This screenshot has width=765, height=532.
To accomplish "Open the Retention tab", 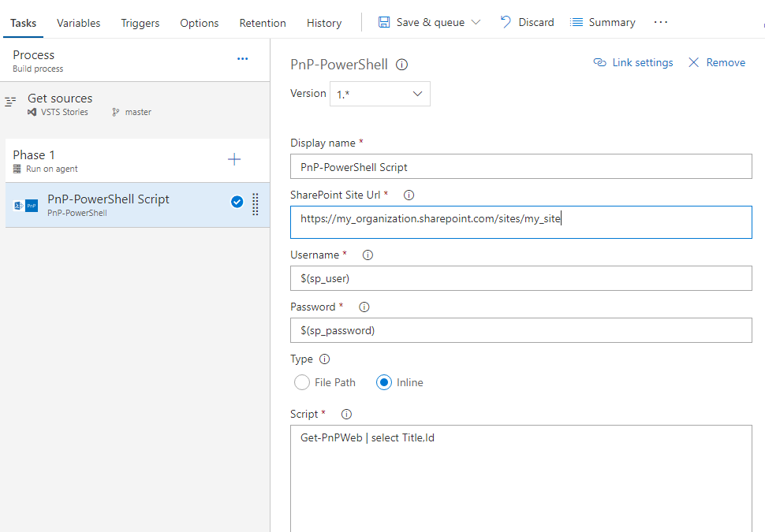I will point(263,23).
